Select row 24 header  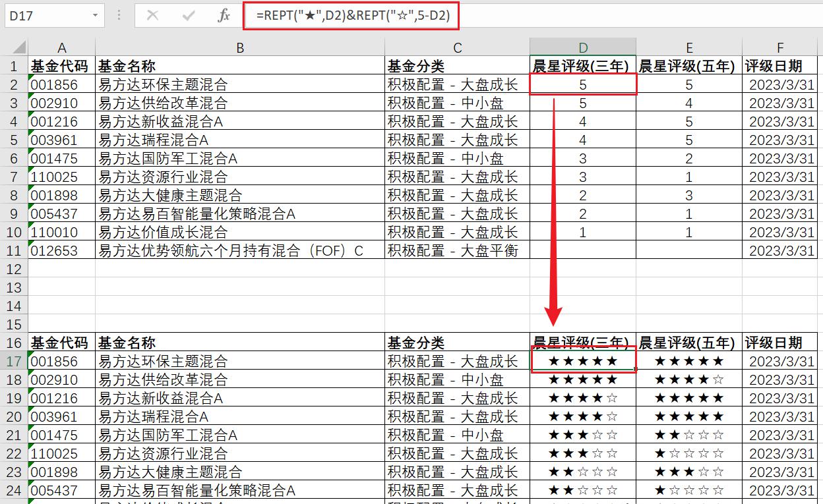[14, 490]
